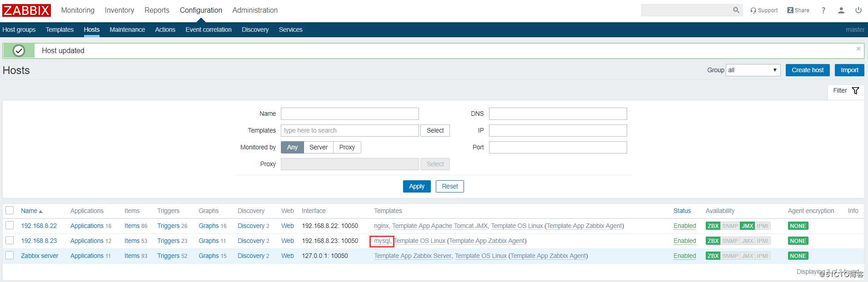Apply the host filter
The height and width of the screenshot is (282, 868).
(x=417, y=186)
